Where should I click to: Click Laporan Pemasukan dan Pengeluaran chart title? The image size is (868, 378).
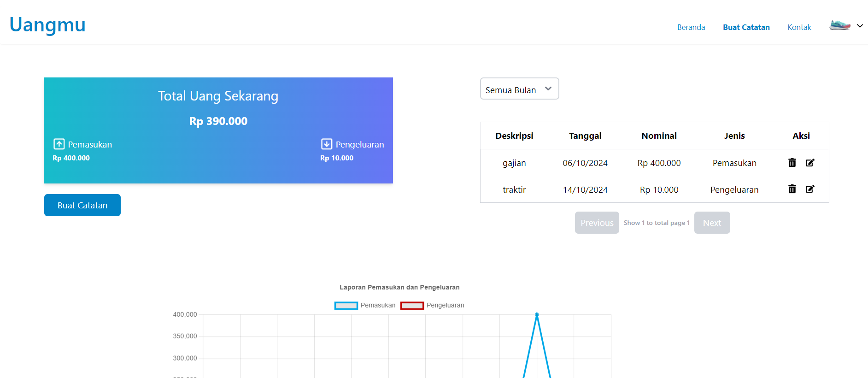tap(399, 287)
